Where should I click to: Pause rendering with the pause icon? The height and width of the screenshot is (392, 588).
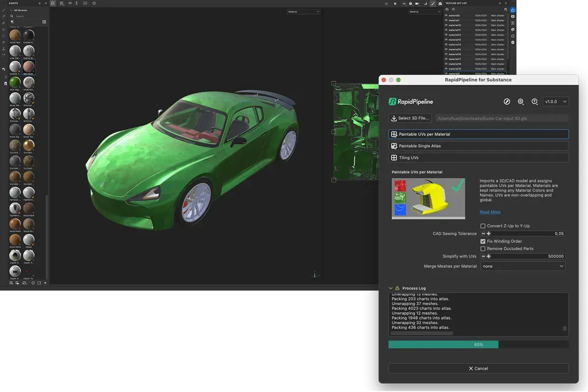pyautogui.click(x=395, y=3)
